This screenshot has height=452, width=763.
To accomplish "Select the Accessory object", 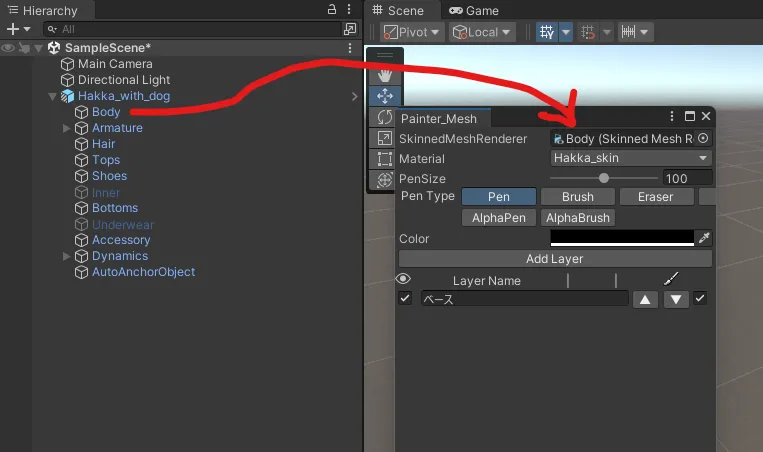I will (121, 240).
